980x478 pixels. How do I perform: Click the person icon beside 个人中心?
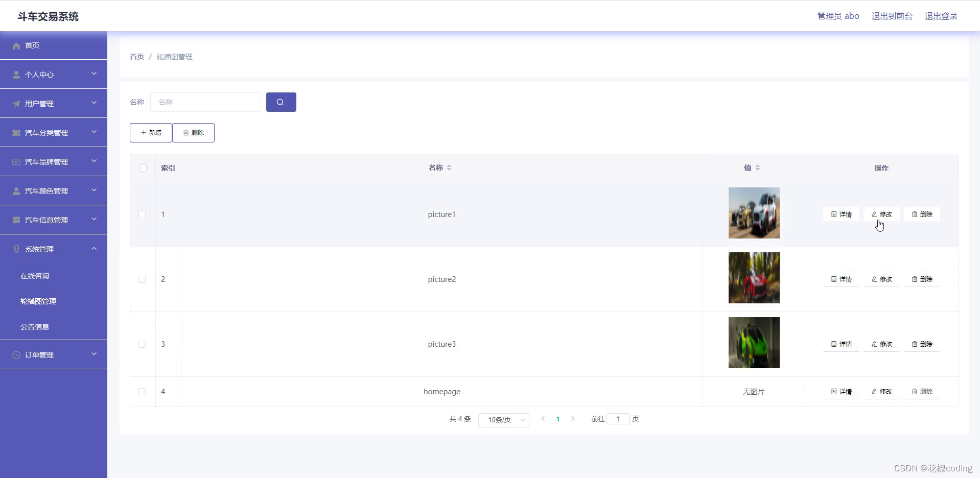click(x=16, y=75)
